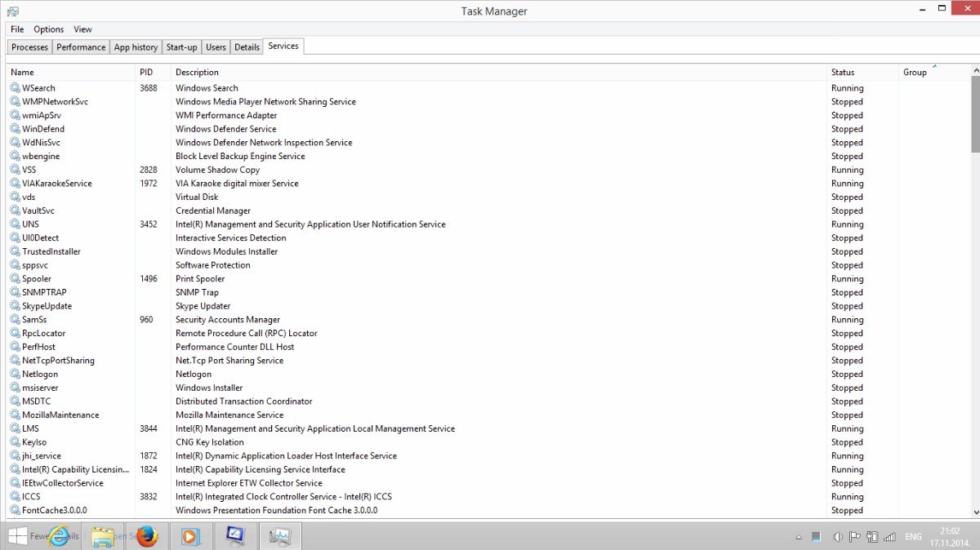Click the PerfHost service name
The width and height of the screenshot is (980, 550).
[x=39, y=347]
